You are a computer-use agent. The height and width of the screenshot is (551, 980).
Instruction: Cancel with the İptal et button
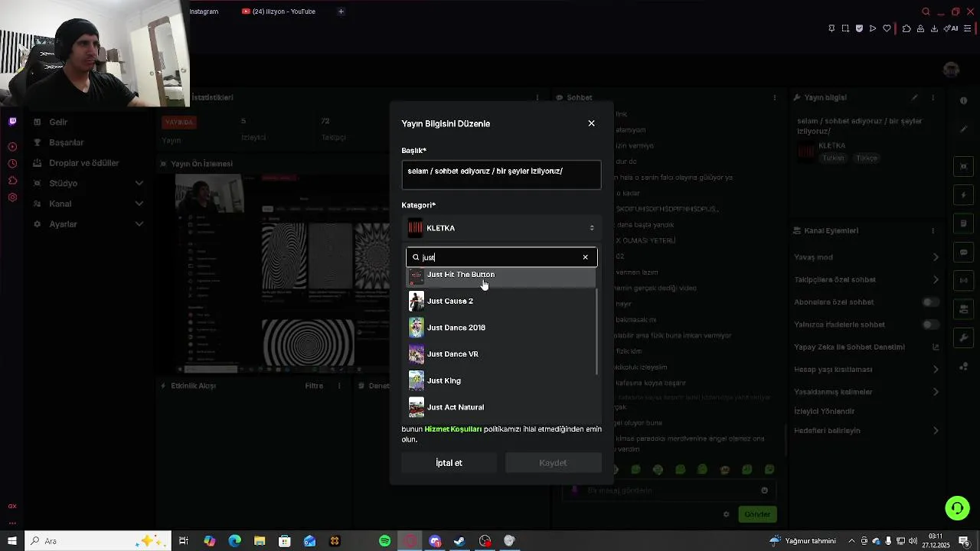tap(449, 463)
